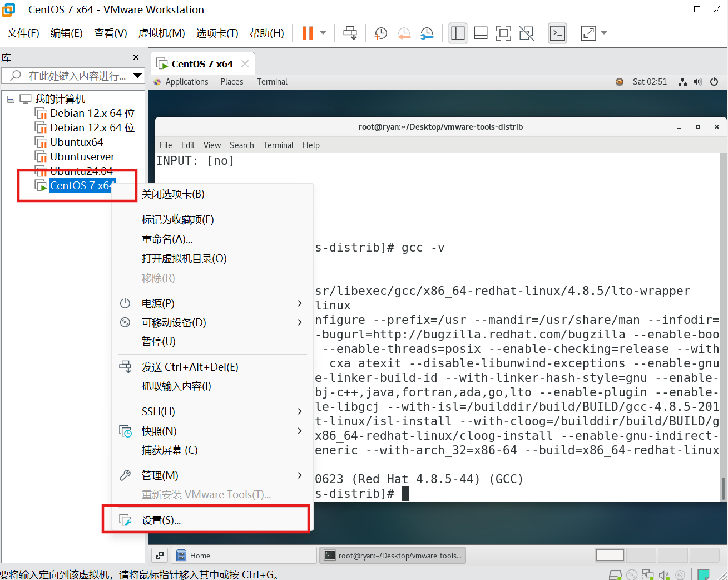Toggle the thumbnail bar view button
This screenshot has width=728, height=580.
point(481,33)
